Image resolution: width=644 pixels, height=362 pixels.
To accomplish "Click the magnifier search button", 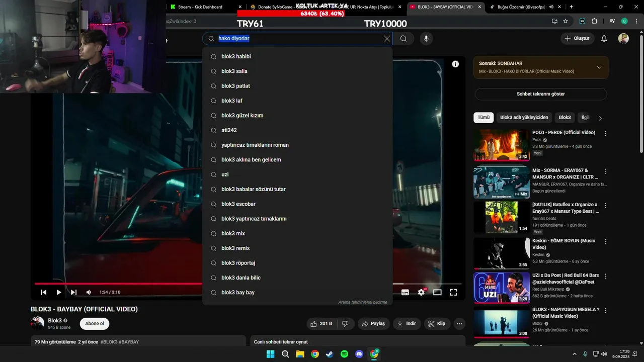I will point(404,39).
